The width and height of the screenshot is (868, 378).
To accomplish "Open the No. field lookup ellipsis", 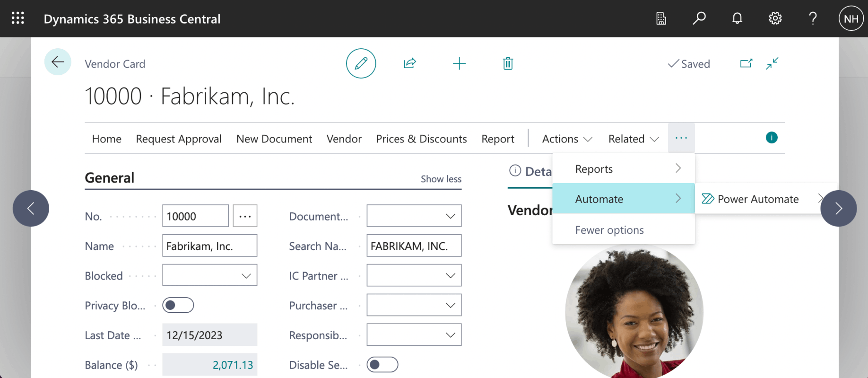I will (245, 216).
